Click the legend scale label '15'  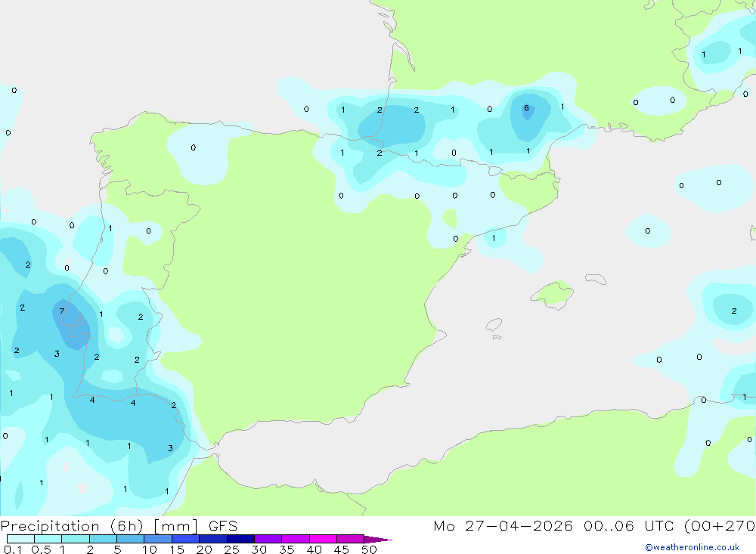click(x=177, y=549)
